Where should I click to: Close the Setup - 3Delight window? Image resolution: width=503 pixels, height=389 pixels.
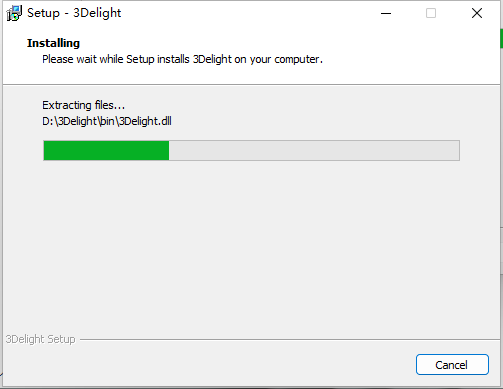pos(477,13)
